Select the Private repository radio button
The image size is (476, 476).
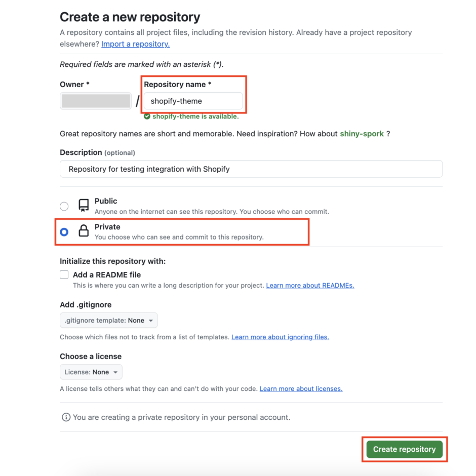click(x=64, y=231)
